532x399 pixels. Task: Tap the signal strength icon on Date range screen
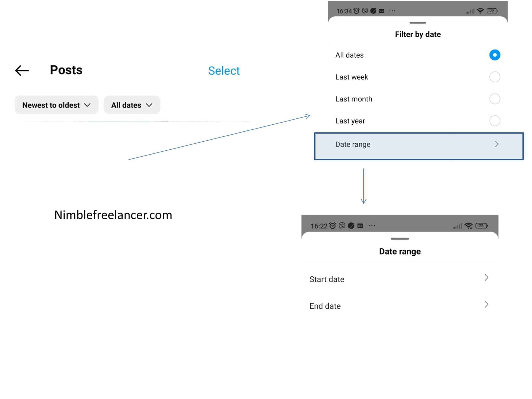[x=458, y=226]
